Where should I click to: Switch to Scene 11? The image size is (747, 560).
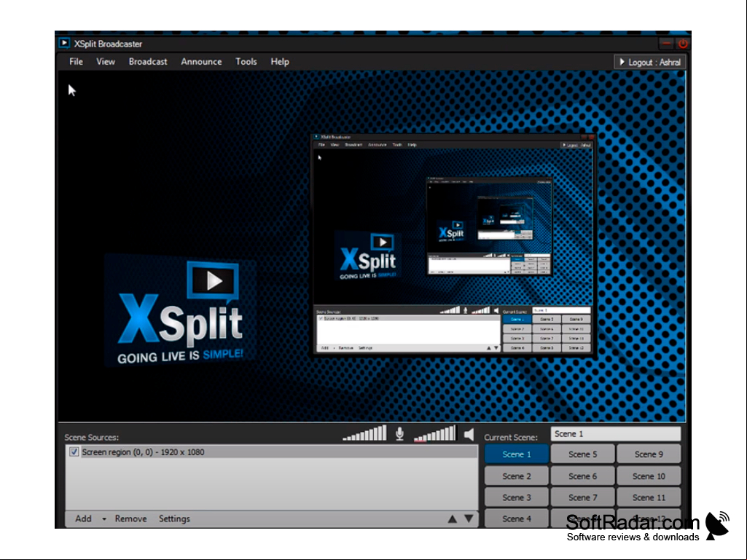[649, 497]
